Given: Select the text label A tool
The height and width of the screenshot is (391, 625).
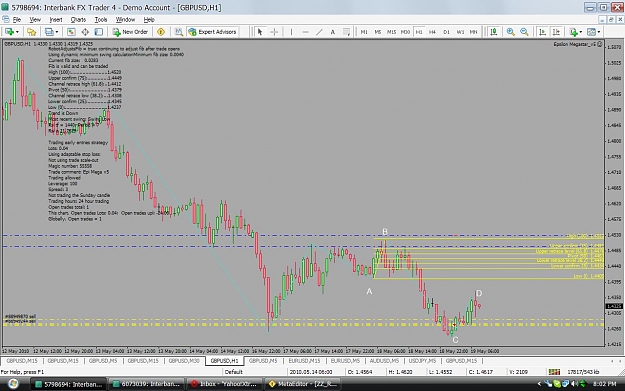Looking at the screenshot, I should tap(332, 32).
